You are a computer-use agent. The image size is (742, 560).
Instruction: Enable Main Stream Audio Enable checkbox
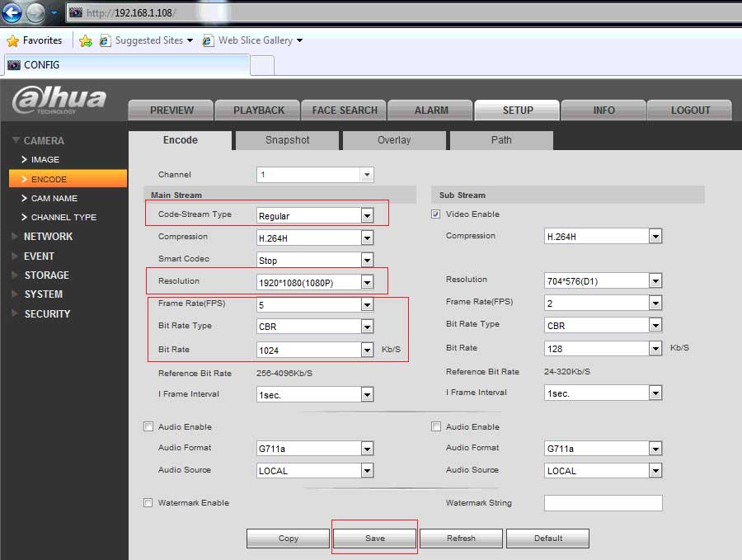[148, 426]
